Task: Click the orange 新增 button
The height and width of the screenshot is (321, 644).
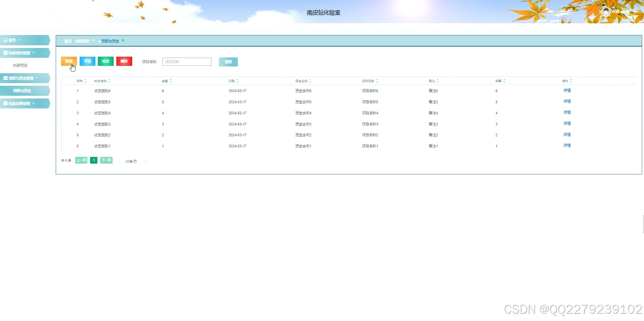Action: [x=68, y=61]
